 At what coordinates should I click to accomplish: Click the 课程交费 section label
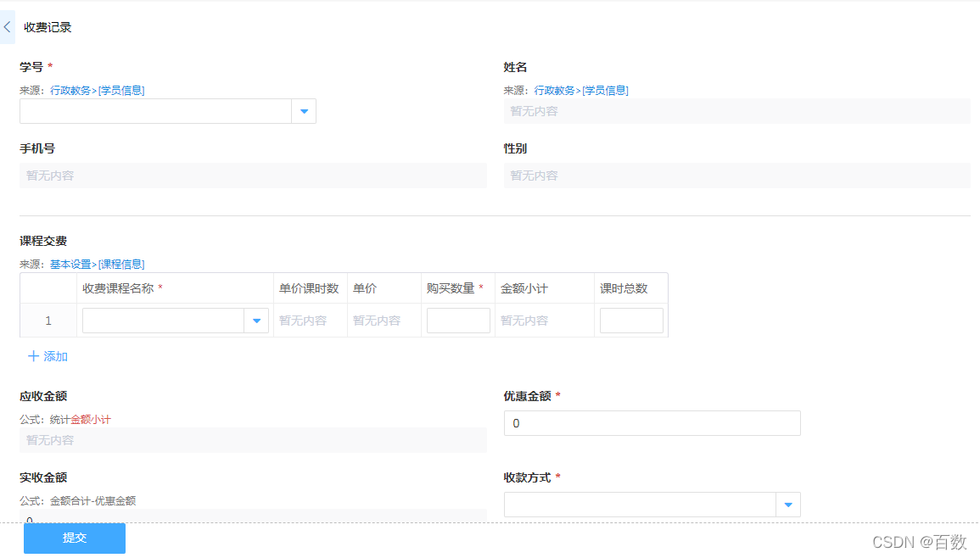click(x=43, y=241)
